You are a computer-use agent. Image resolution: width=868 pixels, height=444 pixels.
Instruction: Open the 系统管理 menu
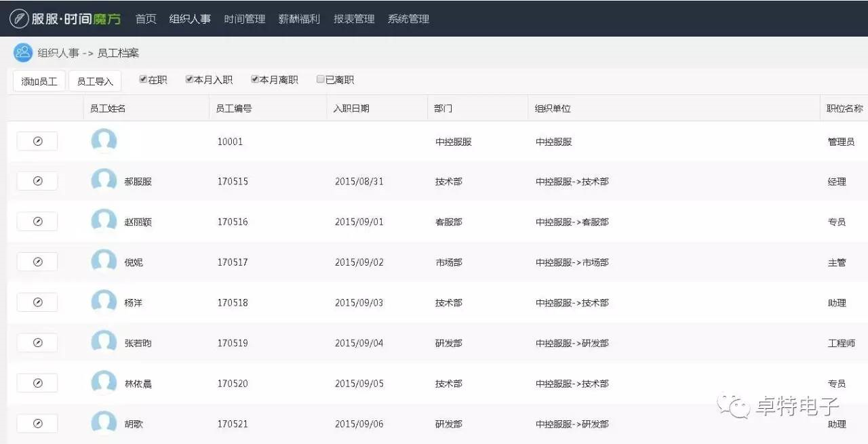[408, 19]
